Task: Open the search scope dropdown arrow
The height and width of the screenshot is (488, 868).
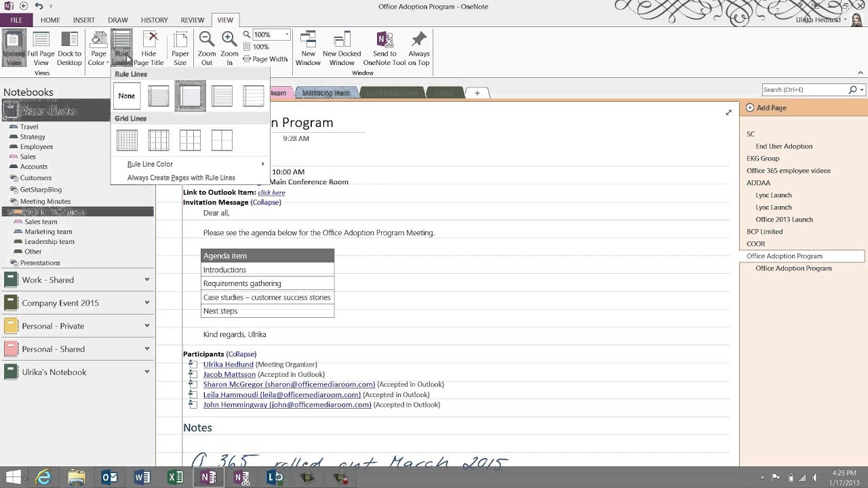Action: coord(862,89)
